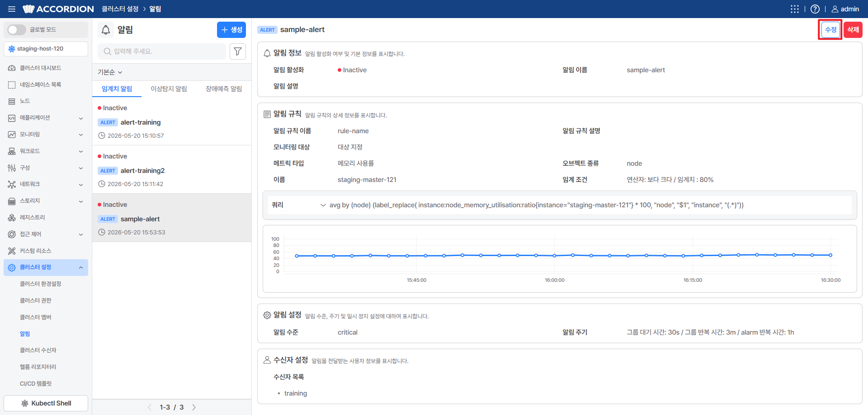Open 레지스트리 in sidebar

coord(46,218)
